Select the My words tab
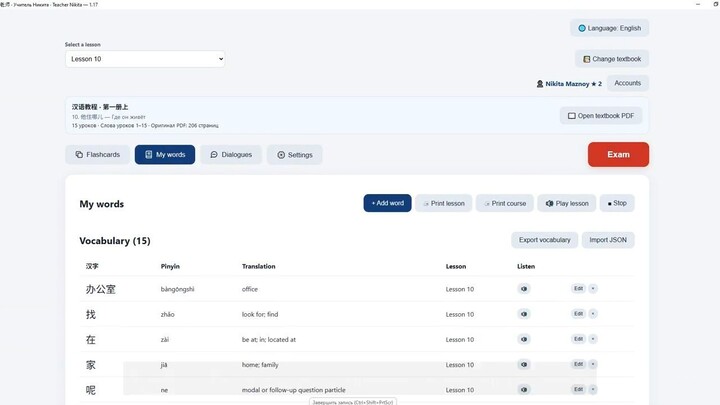The width and height of the screenshot is (720, 405). (x=165, y=155)
